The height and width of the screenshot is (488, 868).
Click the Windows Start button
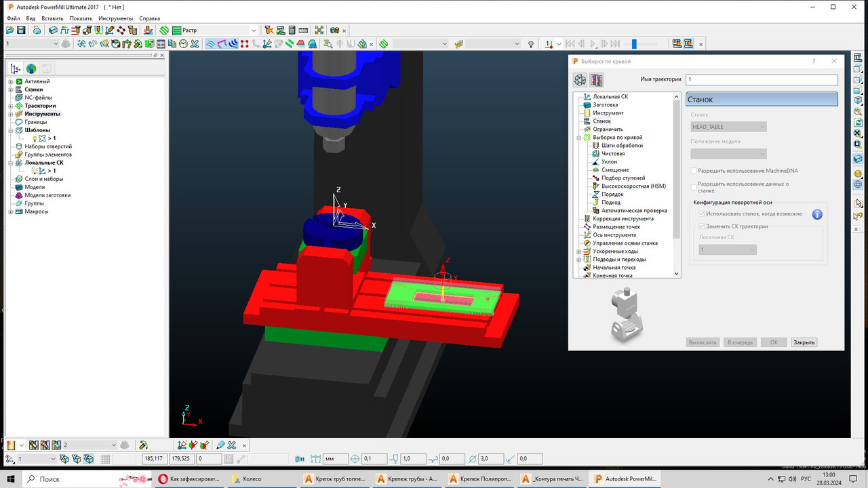pyautogui.click(x=9, y=479)
